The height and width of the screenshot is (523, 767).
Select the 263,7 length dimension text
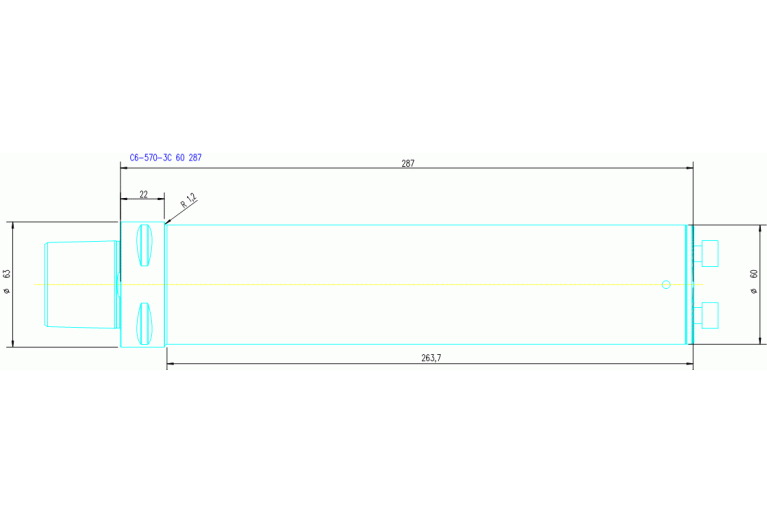tap(430, 358)
